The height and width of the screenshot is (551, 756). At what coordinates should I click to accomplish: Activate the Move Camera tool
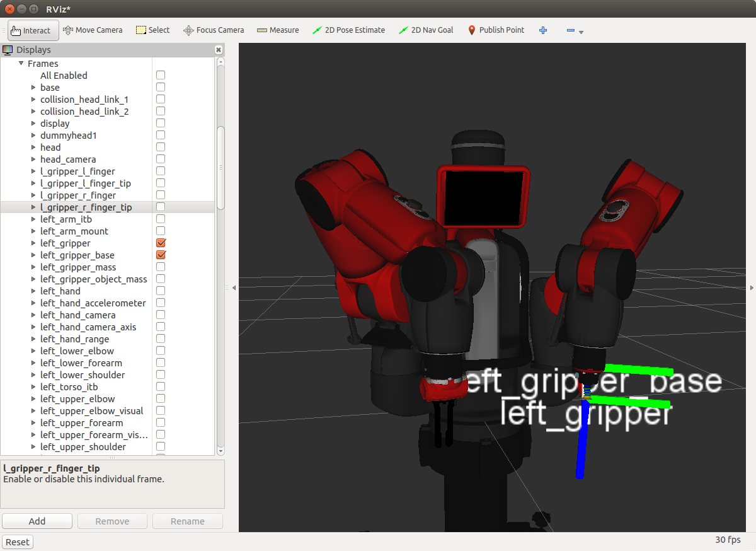coord(92,30)
